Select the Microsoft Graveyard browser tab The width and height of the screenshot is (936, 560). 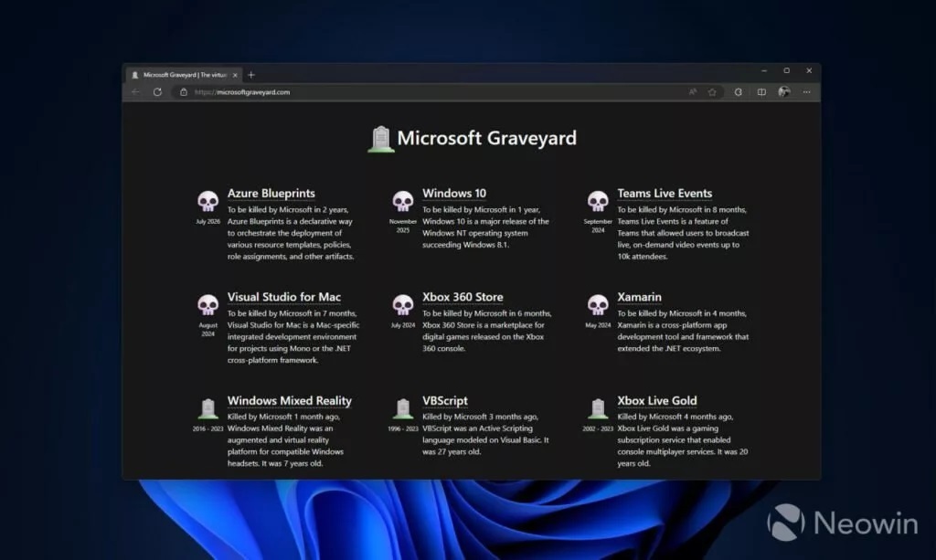click(x=184, y=75)
